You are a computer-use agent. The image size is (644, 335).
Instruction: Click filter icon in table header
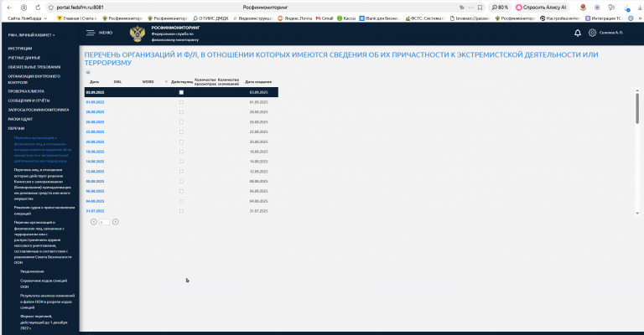click(166, 81)
